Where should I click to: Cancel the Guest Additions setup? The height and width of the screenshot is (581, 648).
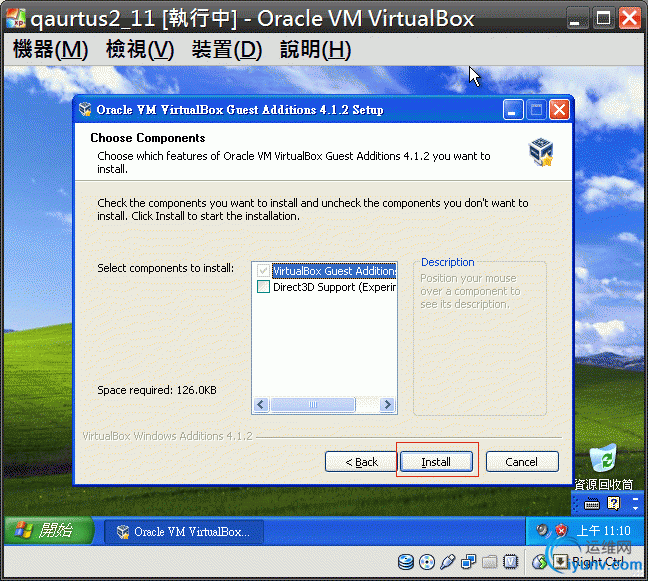pos(522,462)
